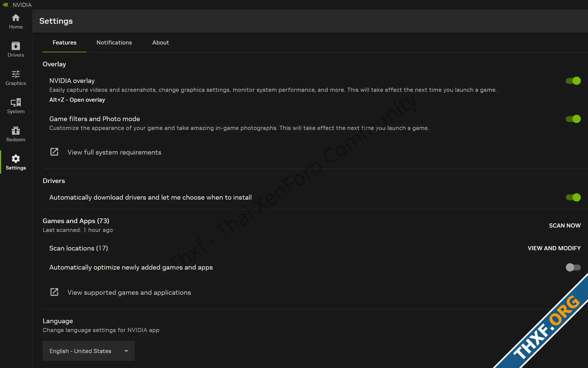The width and height of the screenshot is (588, 368).
Task: Click the Settings page title
Action: [56, 21]
